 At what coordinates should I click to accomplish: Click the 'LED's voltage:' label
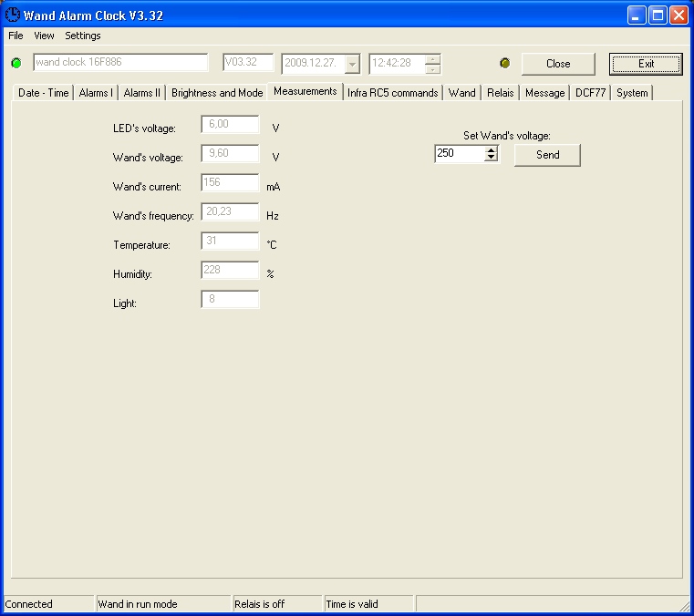tap(144, 128)
